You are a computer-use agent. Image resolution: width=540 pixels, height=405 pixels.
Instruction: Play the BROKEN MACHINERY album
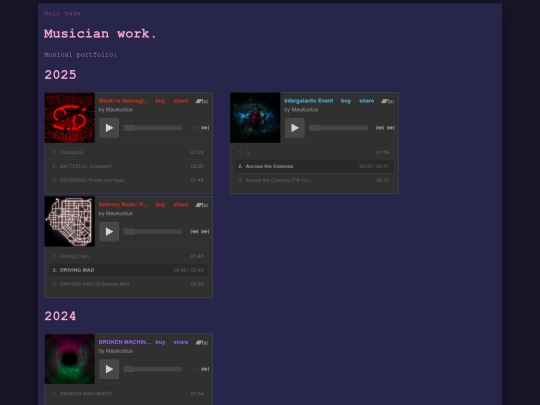pos(109,369)
